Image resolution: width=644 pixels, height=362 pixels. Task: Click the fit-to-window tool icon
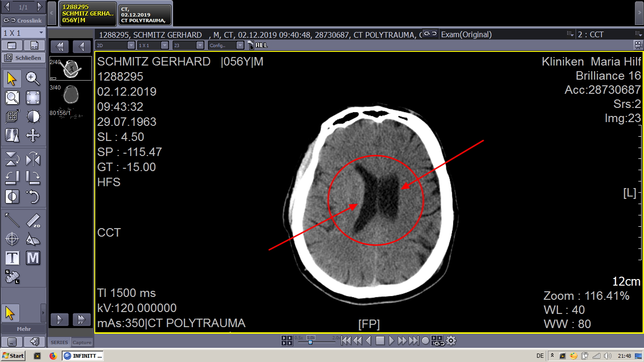coord(33,98)
